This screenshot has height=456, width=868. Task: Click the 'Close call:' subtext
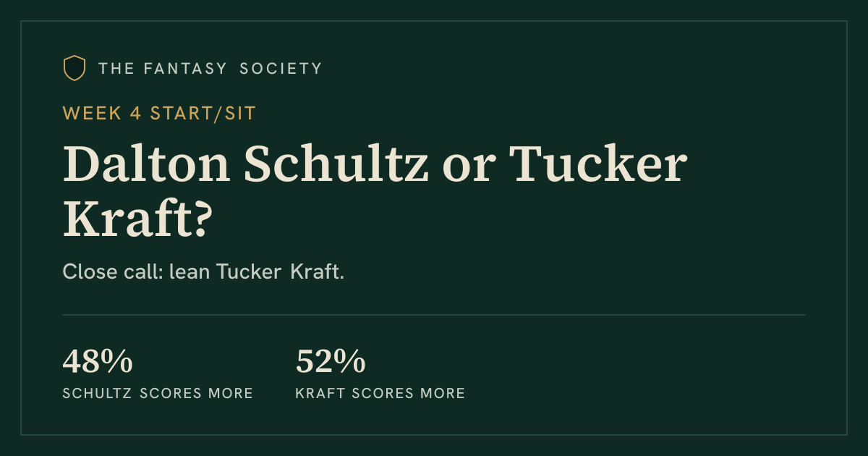(113, 272)
